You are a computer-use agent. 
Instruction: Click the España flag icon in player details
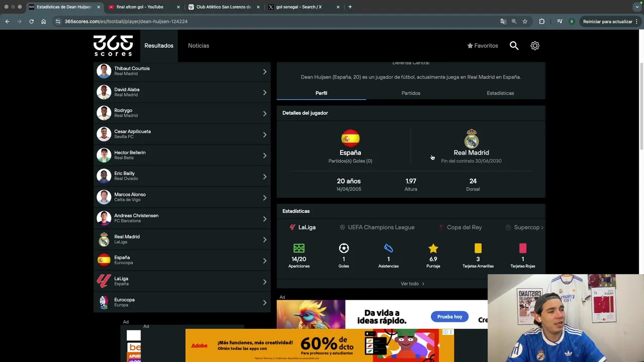[x=350, y=138]
